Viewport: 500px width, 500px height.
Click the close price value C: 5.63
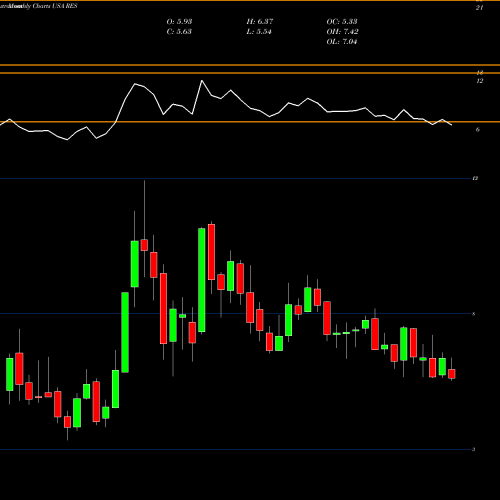click(179, 31)
